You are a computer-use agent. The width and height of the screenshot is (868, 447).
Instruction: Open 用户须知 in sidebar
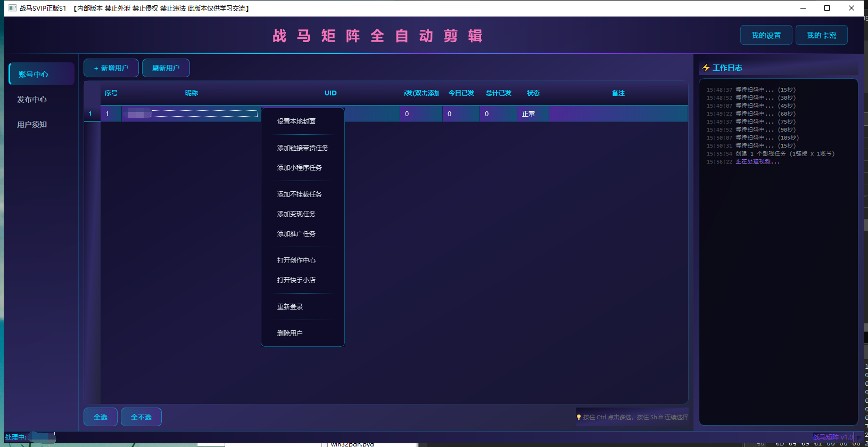click(x=32, y=125)
